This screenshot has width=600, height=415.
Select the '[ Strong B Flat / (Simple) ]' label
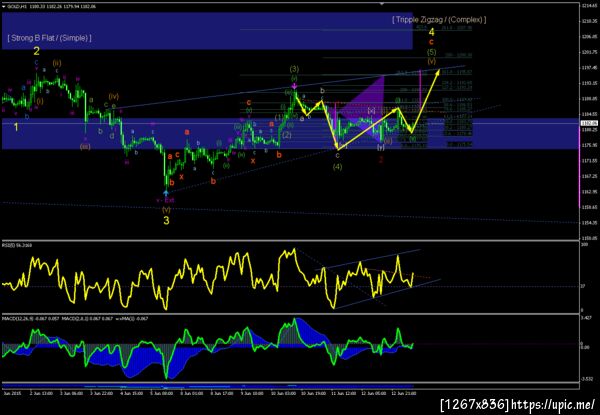[x=49, y=38]
